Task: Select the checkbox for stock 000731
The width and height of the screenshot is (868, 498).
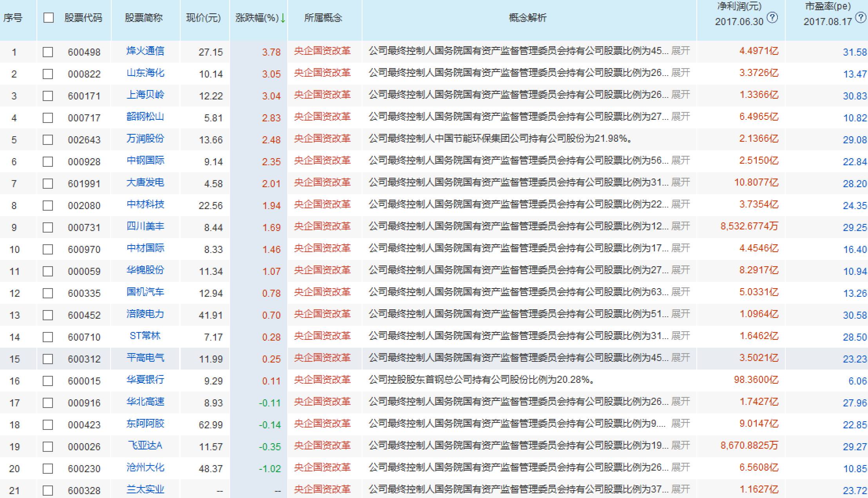Action: coord(48,227)
